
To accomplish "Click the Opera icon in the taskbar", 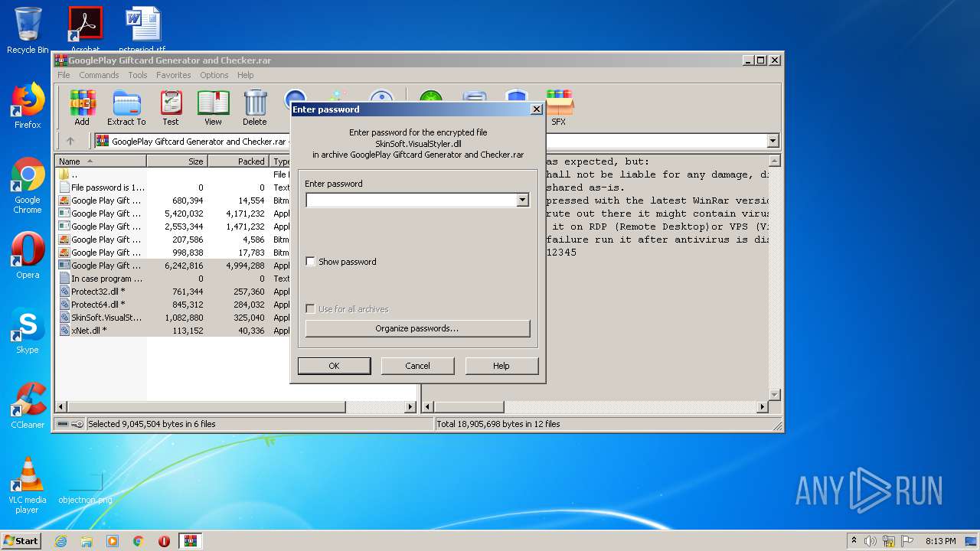I will coord(164,541).
